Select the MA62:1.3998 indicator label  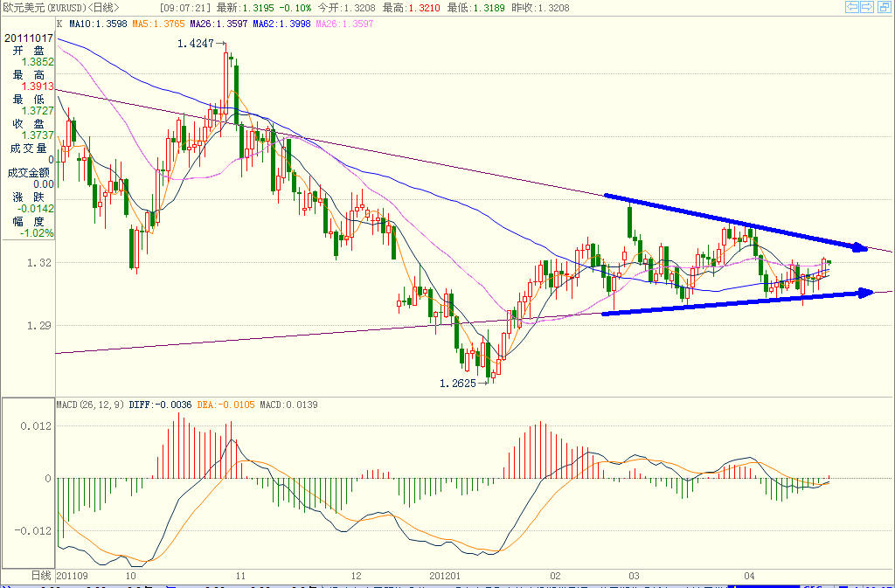pos(282,24)
